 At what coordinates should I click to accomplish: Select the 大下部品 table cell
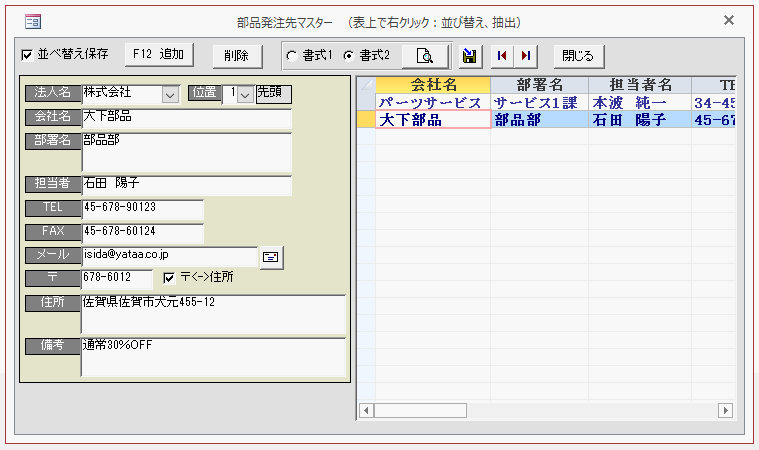pos(433,120)
